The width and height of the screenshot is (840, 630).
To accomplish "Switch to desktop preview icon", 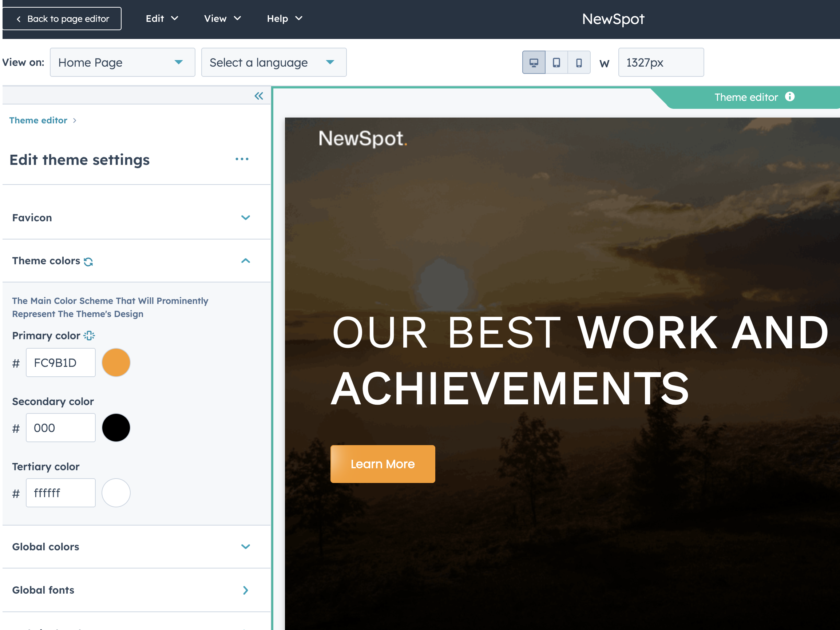I will click(534, 63).
